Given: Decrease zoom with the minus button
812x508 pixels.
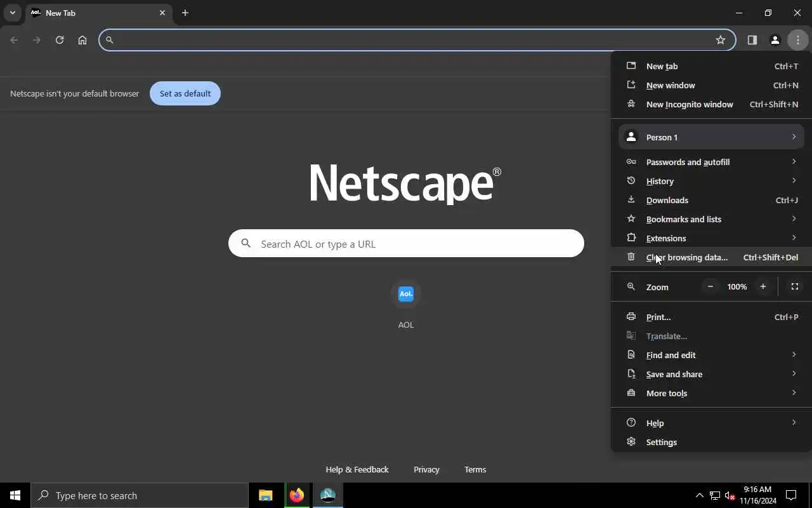Looking at the screenshot, I should [710, 287].
